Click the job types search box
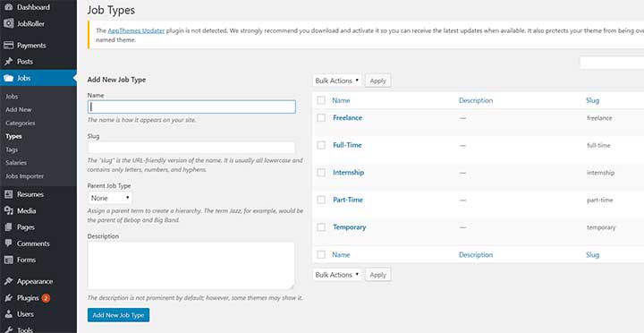The width and height of the screenshot is (644, 333). pos(612,63)
